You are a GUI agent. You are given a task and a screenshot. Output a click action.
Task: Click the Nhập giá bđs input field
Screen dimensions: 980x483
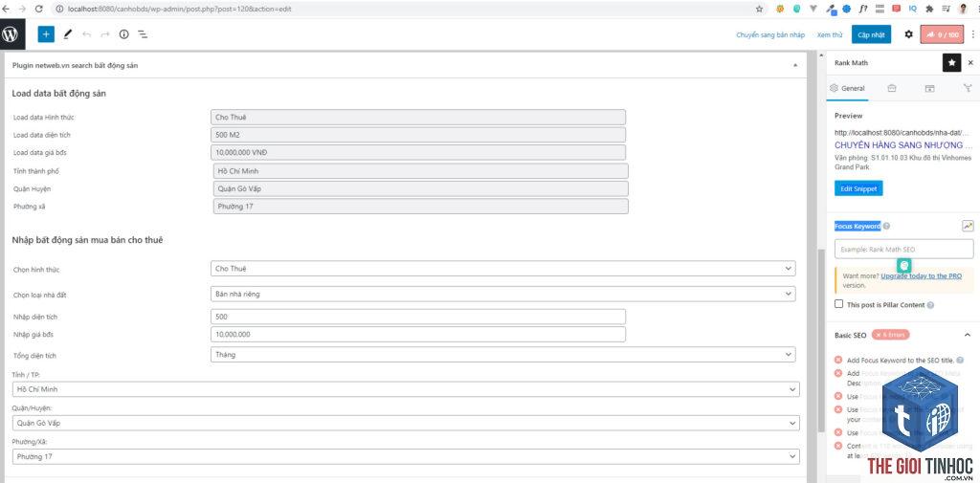click(x=418, y=335)
